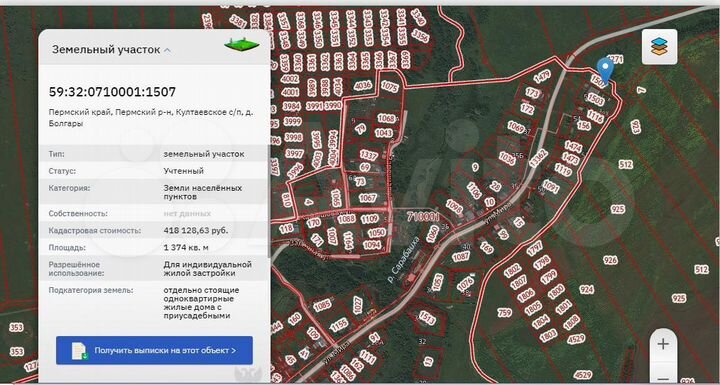Viewport: 720px width, 385px height.
Task: Select parcel 1075 on the map
Action: 390,86
